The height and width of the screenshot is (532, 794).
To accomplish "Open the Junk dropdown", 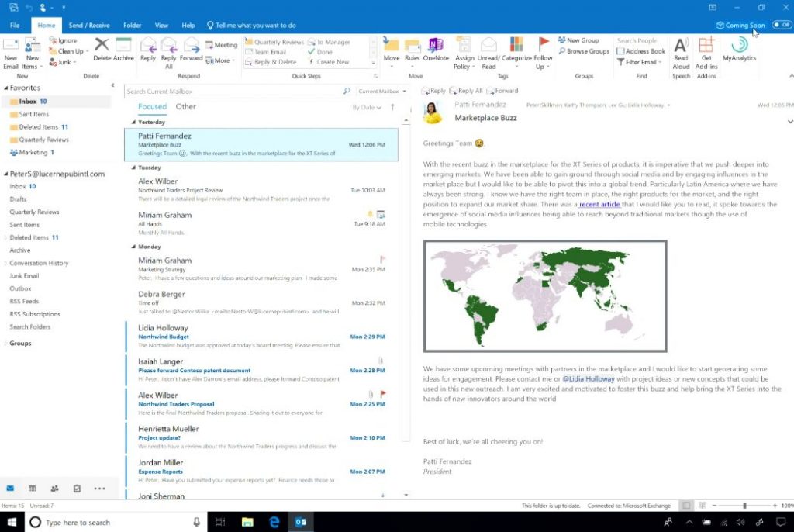I will pyautogui.click(x=63, y=62).
